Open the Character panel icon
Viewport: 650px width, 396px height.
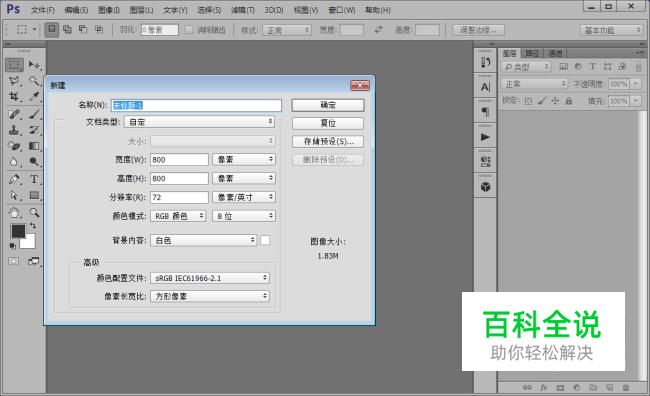point(485,87)
